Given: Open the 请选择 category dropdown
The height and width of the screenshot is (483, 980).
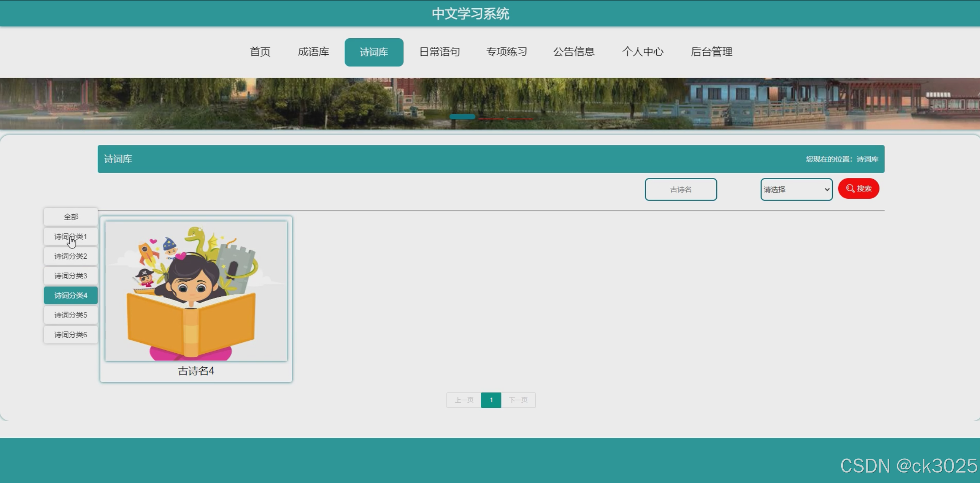Looking at the screenshot, I should (796, 190).
